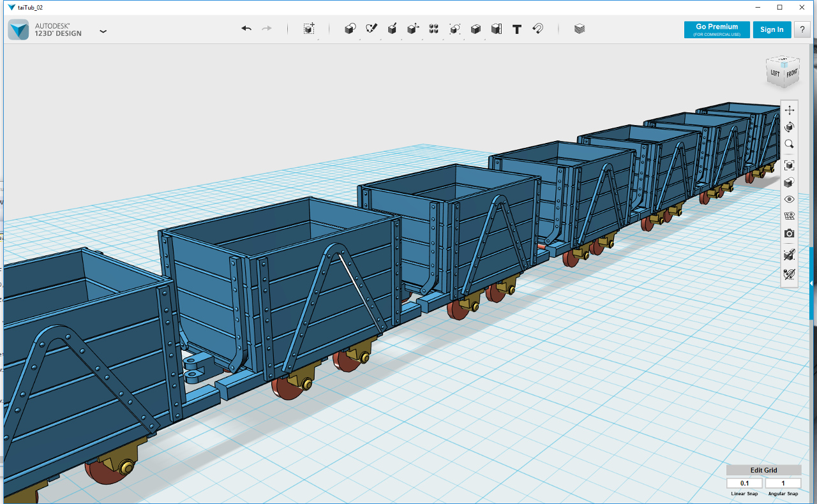Click the FRONT face of the view cube

point(791,73)
